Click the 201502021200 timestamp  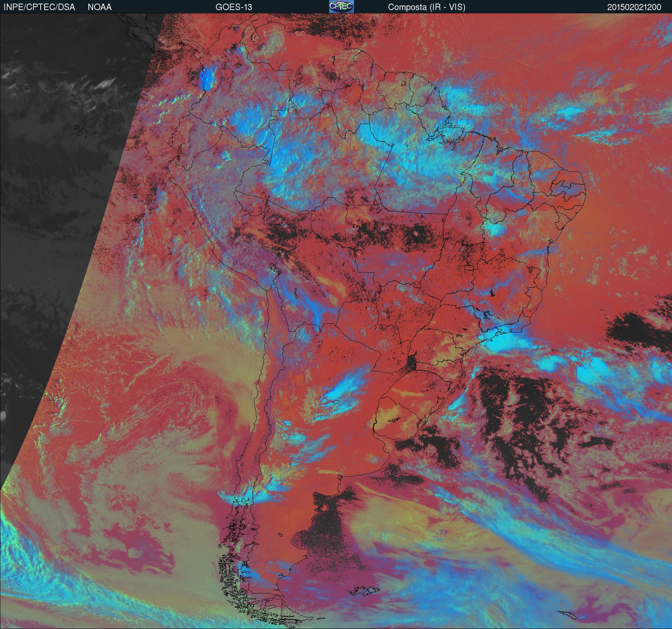coord(634,7)
